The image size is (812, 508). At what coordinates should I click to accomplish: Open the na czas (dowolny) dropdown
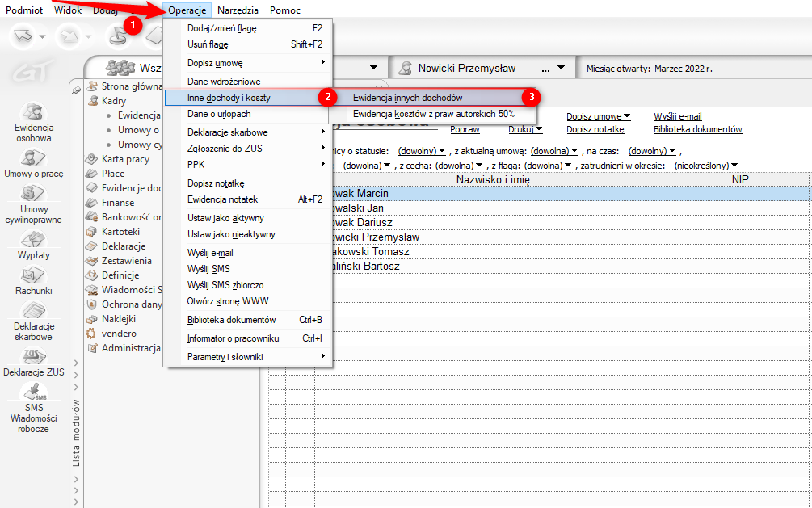click(x=652, y=151)
